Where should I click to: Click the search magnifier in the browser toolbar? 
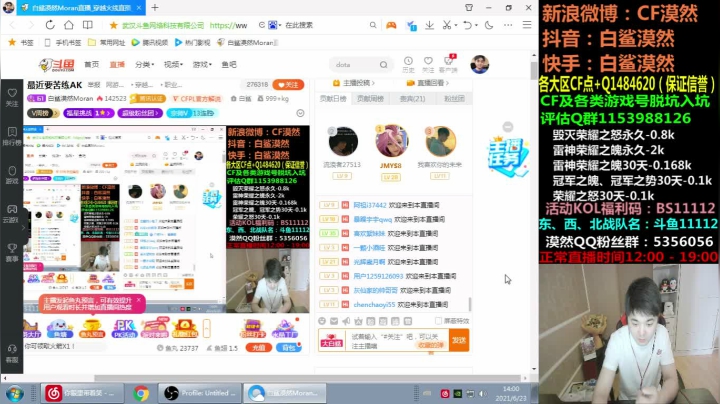coord(373,25)
